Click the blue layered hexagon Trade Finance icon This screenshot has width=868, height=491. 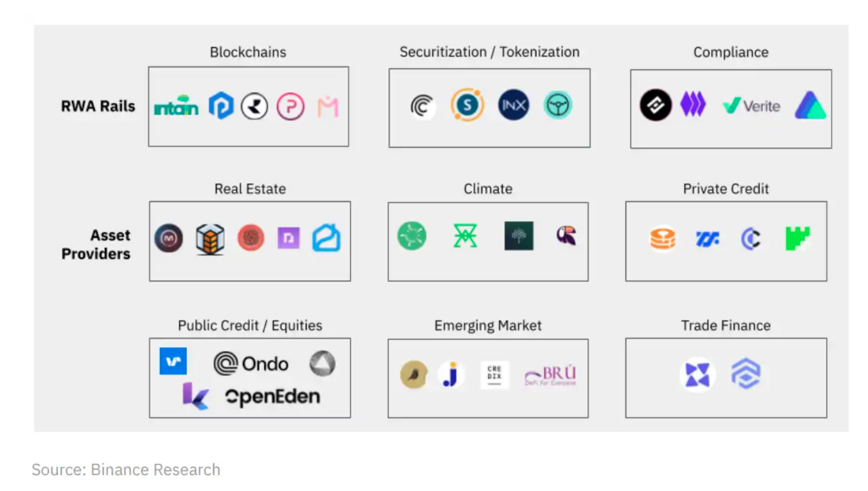(746, 374)
